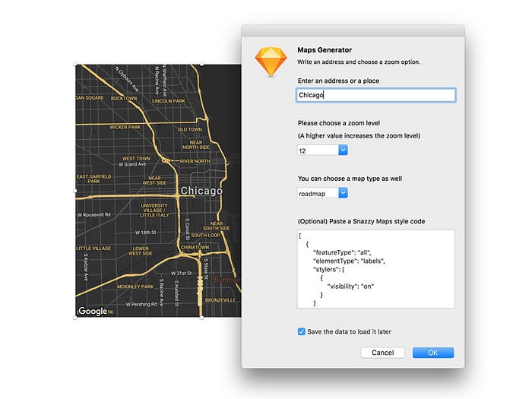Click the W 18th St street label
This screenshot has height=399, width=532.
[146, 233]
